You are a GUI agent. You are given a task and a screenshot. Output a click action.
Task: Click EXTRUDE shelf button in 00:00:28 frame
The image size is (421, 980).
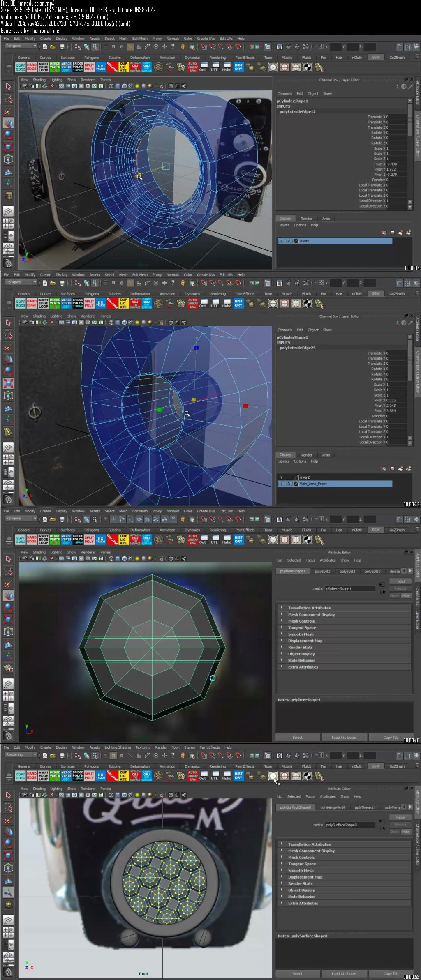coord(101,304)
